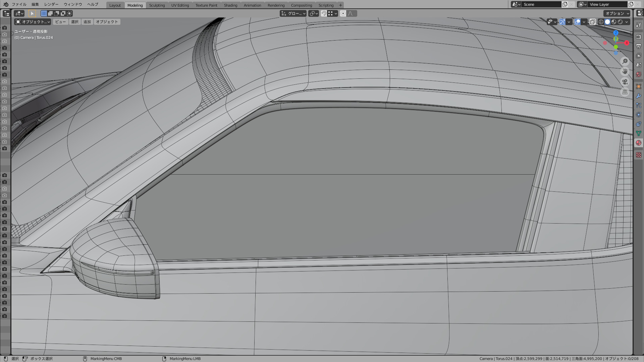644x362 pixels.
Task: Toggle show overlays button
Action: pos(578,22)
